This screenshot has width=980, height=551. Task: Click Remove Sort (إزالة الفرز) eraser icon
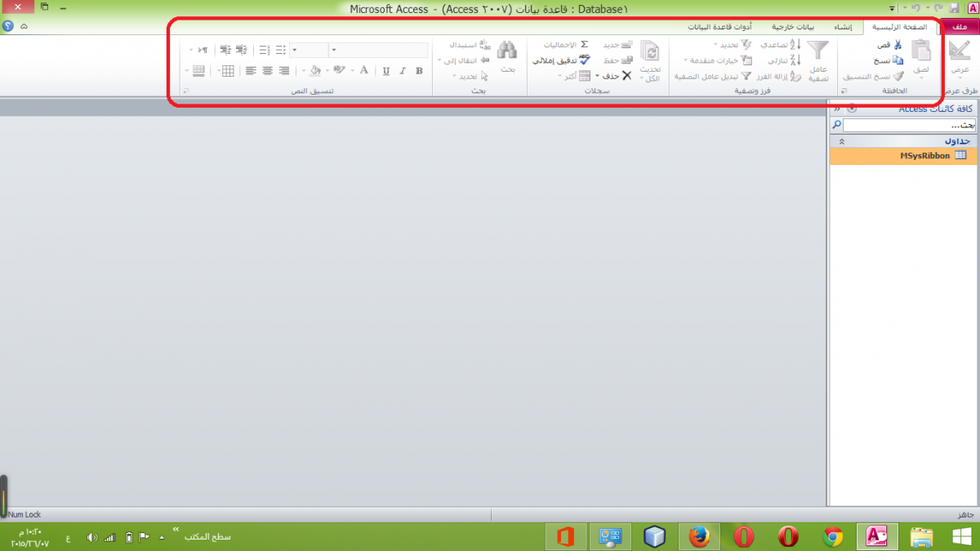(795, 75)
